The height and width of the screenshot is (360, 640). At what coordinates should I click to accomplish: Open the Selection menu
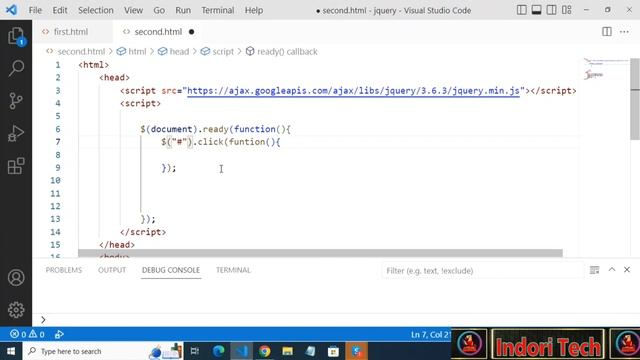[96, 10]
